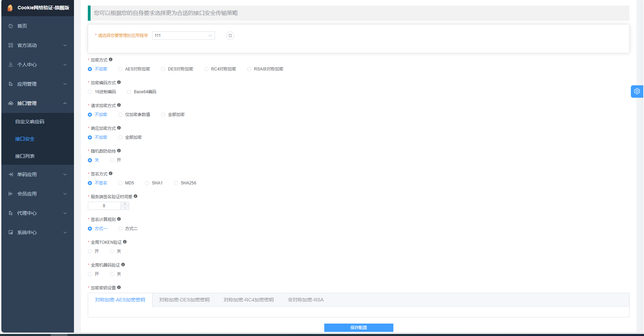Click the info icon beside 请求加密方式
The width and height of the screenshot is (644, 336).
point(119,105)
